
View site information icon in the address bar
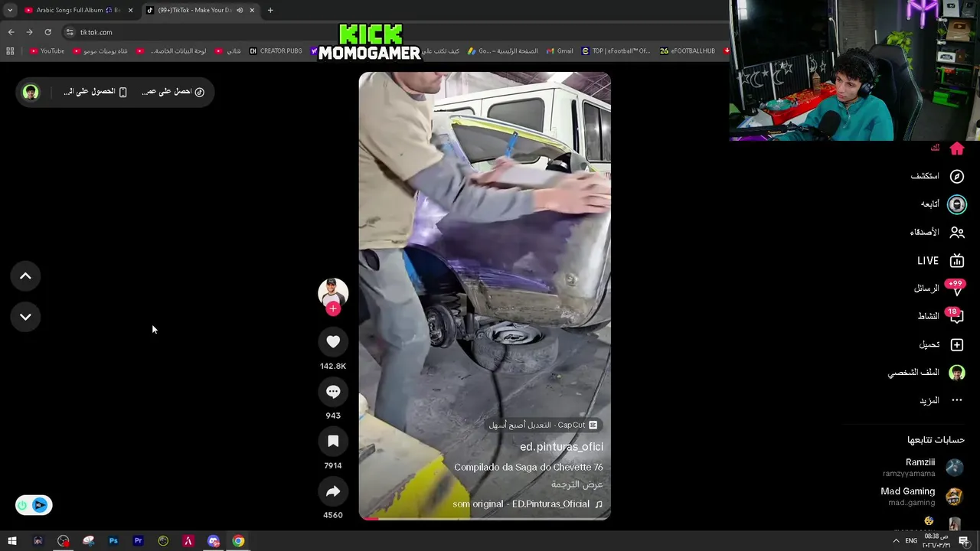(70, 32)
